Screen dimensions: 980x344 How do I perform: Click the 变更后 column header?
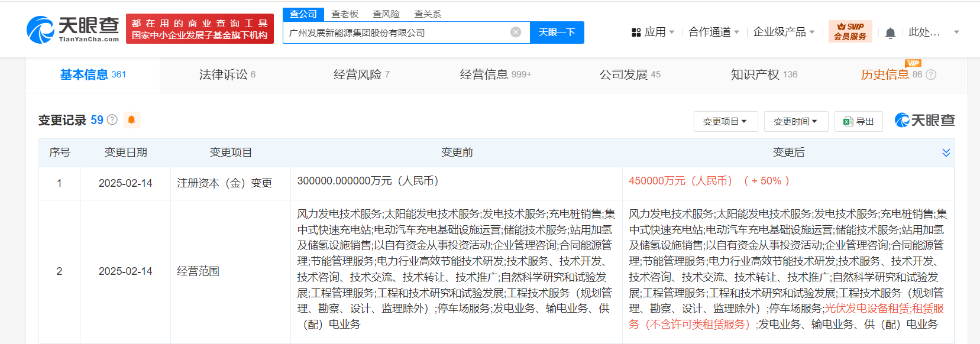788,152
